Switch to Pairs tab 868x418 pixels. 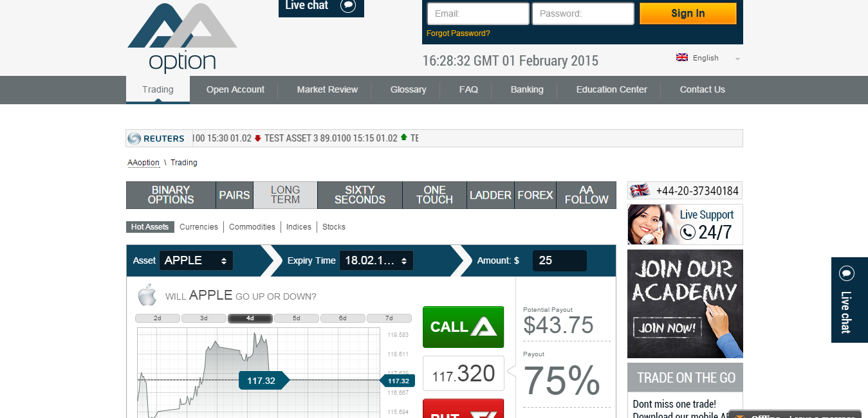235,195
